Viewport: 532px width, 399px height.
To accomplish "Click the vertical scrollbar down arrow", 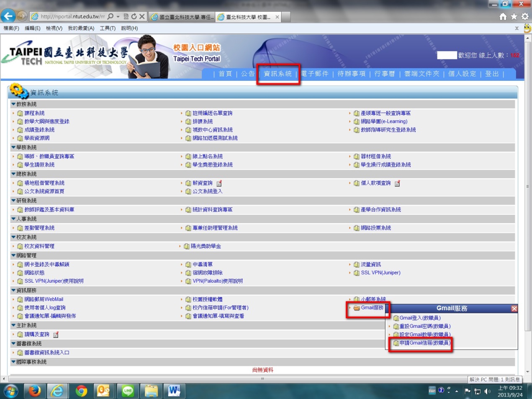I will [528, 371].
